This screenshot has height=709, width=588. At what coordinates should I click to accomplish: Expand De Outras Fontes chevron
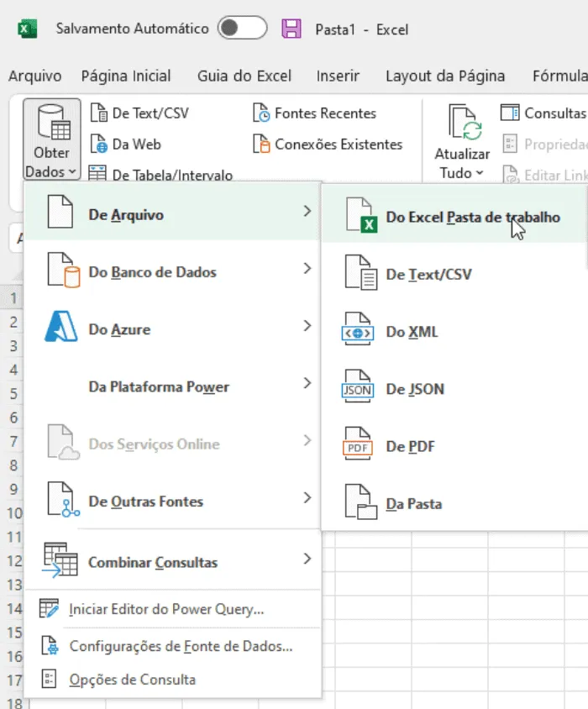[x=307, y=498]
